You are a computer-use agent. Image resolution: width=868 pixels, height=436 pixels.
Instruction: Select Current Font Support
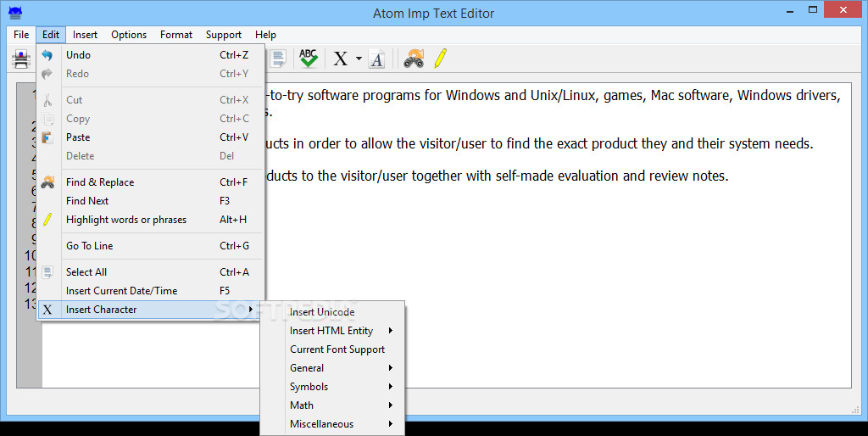coord(332,349)
